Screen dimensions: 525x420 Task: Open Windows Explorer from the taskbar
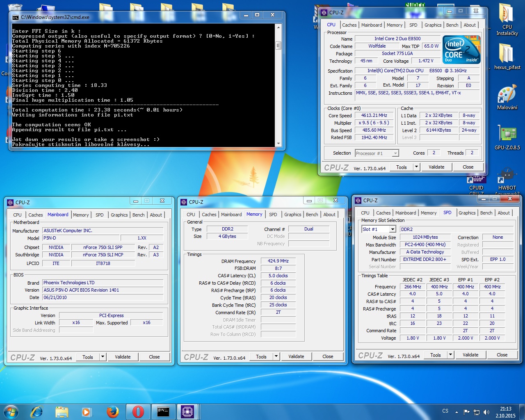[x=62, y=412]
